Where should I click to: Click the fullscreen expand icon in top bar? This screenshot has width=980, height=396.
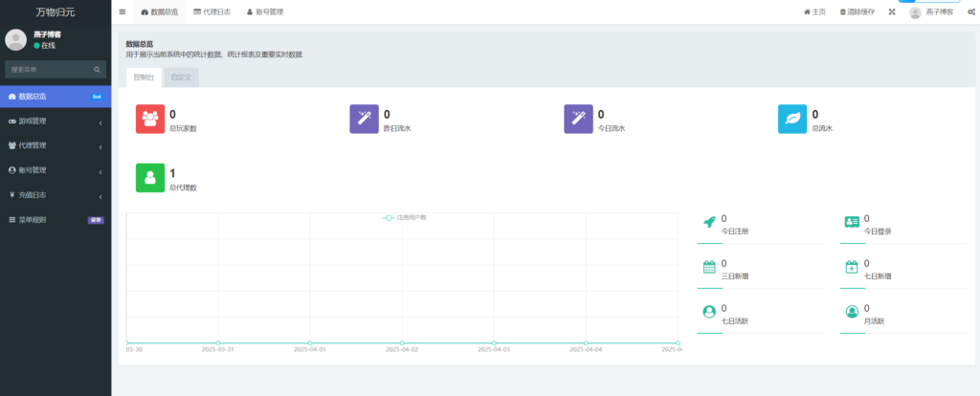coord(892,12)
